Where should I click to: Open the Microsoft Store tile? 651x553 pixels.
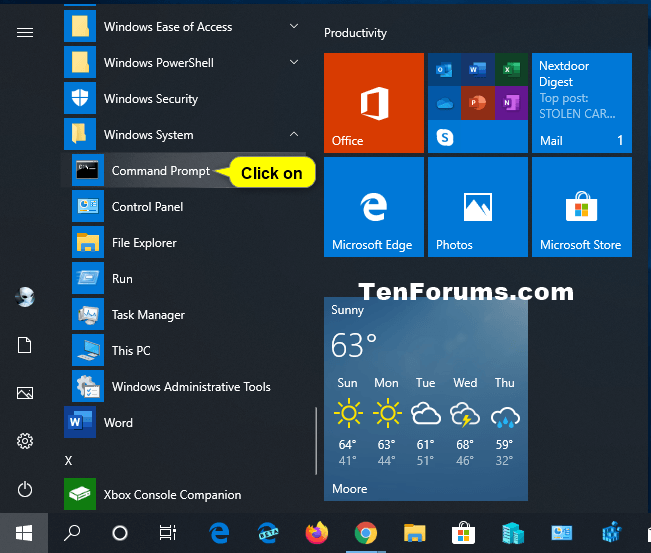pyautogui.click(x=582, y=207)
